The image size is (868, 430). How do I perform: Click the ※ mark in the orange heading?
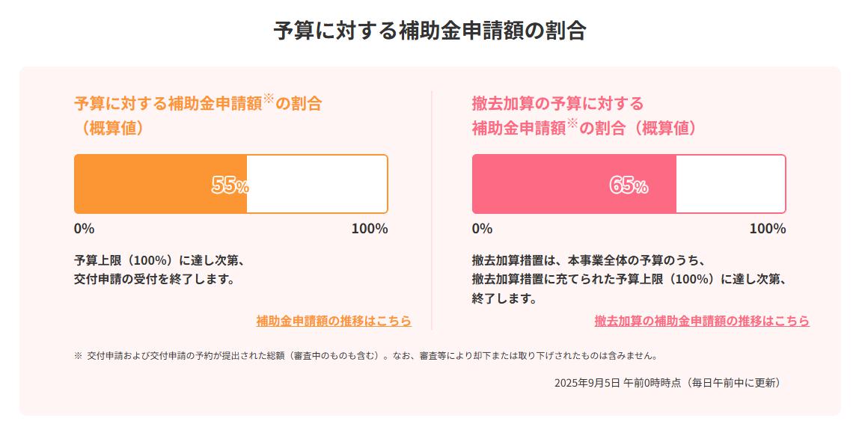pyautogui.click(x=269, y=99)
